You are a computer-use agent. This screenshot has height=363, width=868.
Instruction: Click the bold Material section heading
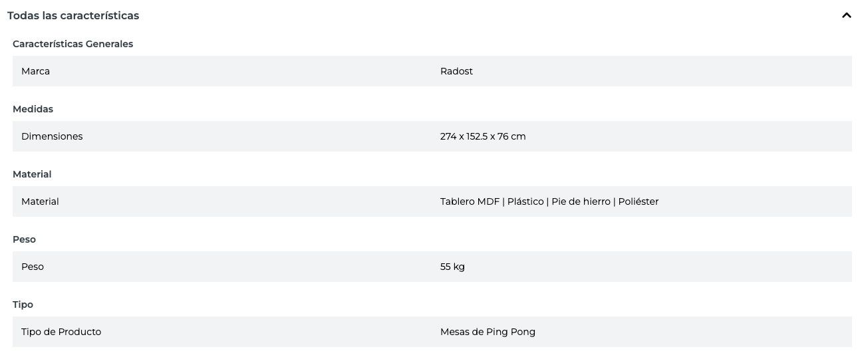click(x=32, y=174)
